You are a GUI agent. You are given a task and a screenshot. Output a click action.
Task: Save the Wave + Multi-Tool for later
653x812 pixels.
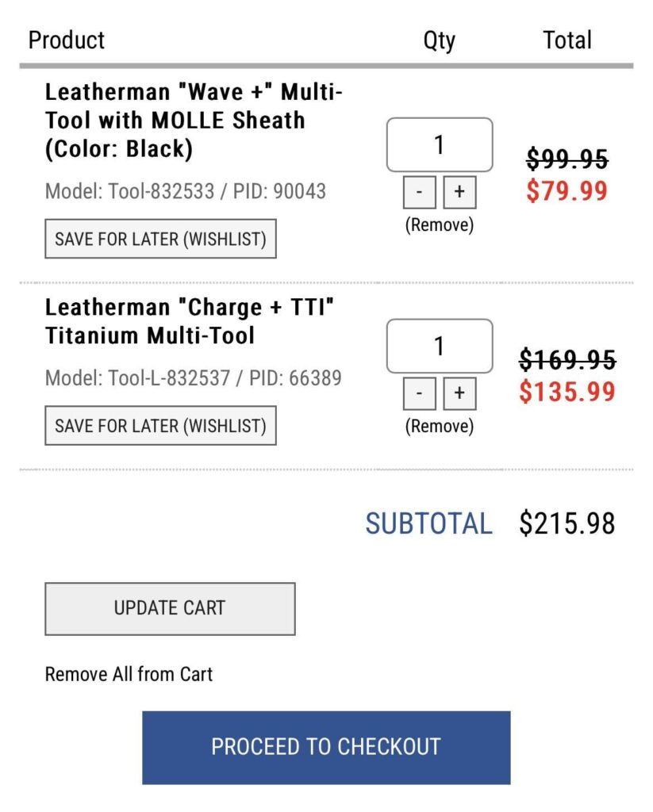click(160, 239)
